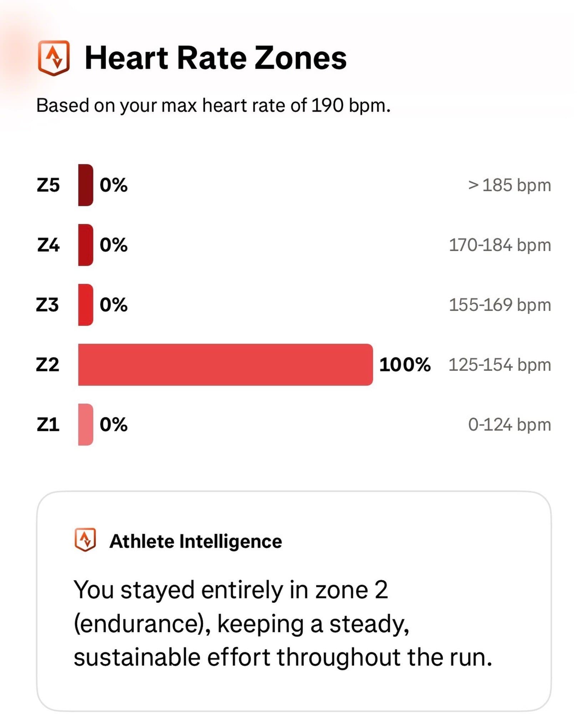Tap the 100% value for Z2

pos(405,364)
